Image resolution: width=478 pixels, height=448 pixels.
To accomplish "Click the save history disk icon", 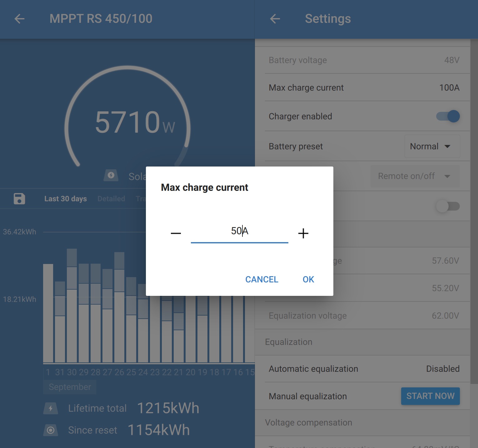I will point(19,199).
